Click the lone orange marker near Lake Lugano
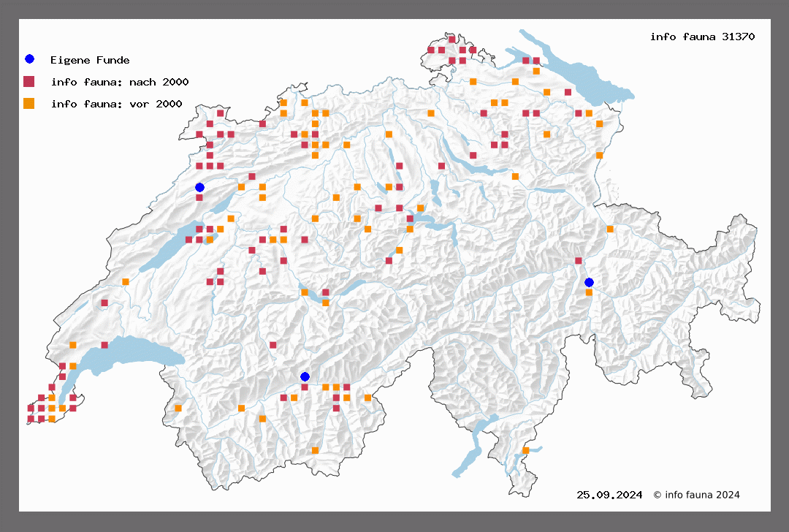This screenshot has height=532, width=789. pos(525,450)
